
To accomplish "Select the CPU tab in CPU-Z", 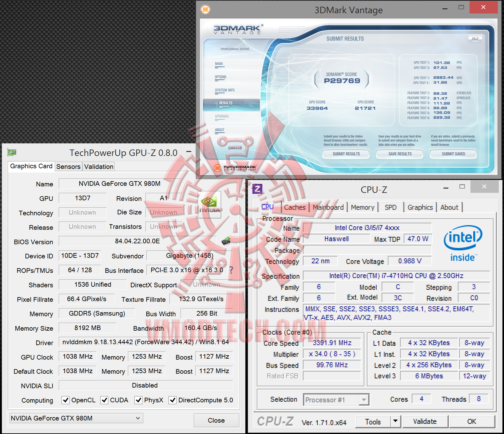I will (x=268, y=207).
